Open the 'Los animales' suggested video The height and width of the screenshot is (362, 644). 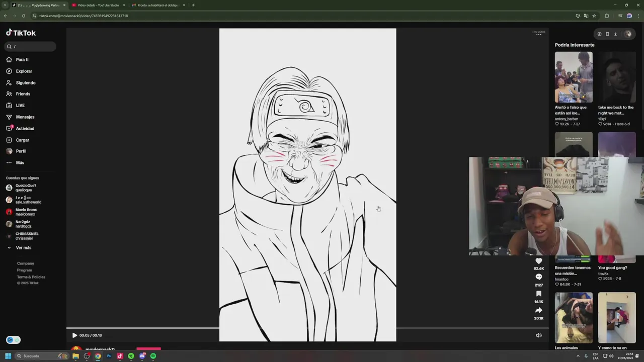(x=574, y=318)
